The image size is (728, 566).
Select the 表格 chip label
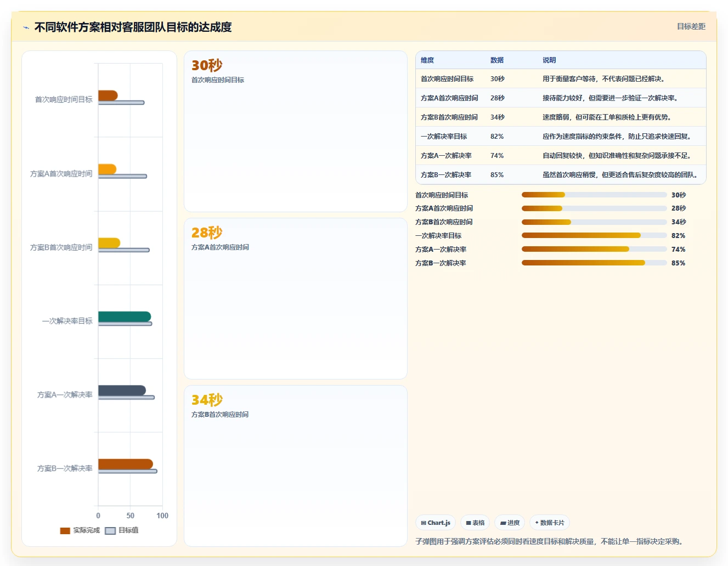pyautogui.click(x=478, y=523)
